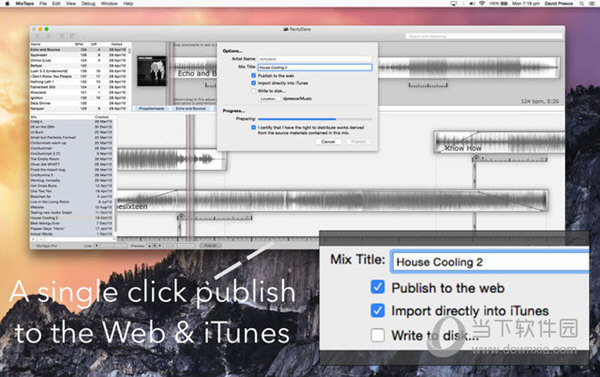The width and height of the screenshot is (600, 377).
Task: Open the View menu
Action: click(71, 3)
